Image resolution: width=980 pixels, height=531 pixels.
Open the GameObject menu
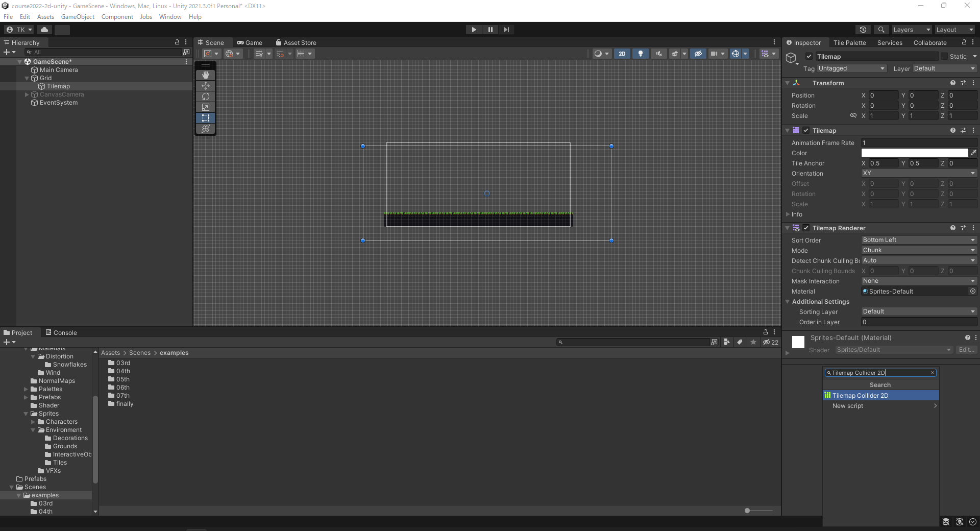(78, 17)
